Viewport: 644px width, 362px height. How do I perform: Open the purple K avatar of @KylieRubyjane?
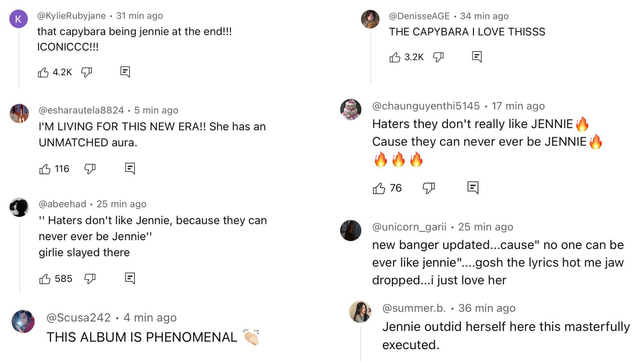coord(18,19)
